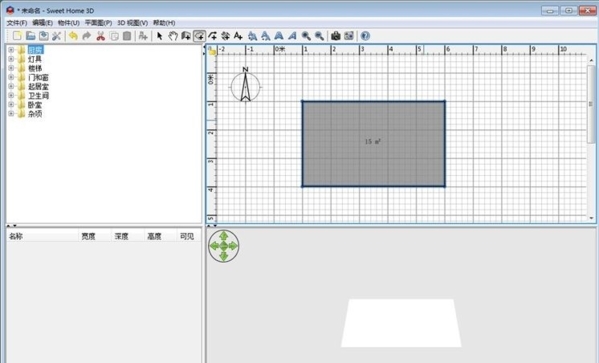Click the plan view vertical scrollbar
Viewport: 599px width, 363px height.
591,103
